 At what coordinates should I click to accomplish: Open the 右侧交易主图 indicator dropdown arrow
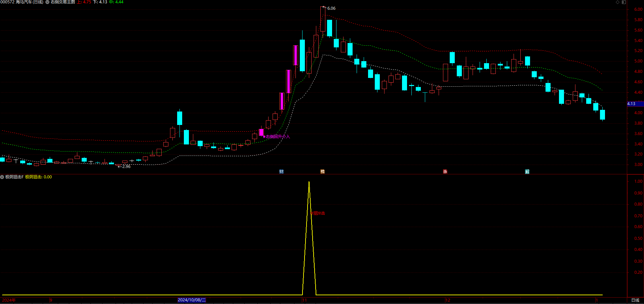[x=47, y=2]
